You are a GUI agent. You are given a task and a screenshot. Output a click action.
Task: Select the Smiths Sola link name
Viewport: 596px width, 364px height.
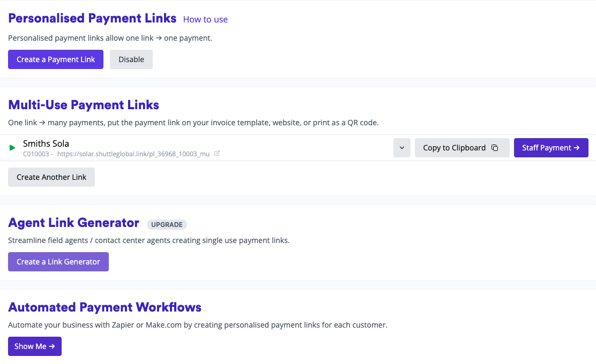coord(46,143)
